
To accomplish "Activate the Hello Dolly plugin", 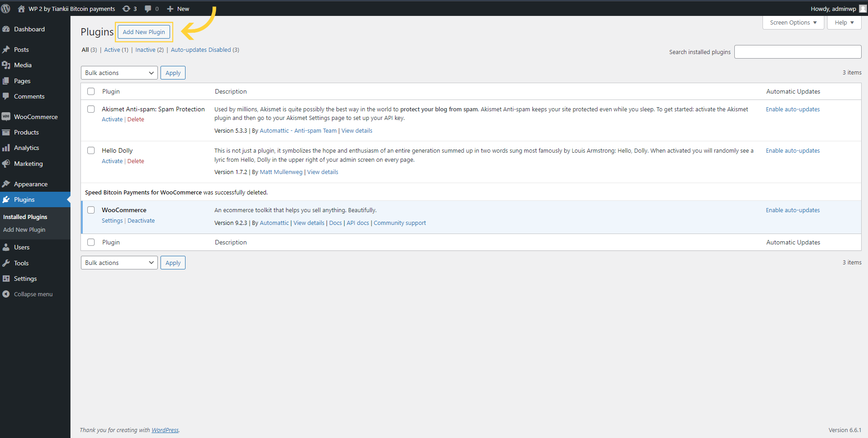I will point(112,161).
